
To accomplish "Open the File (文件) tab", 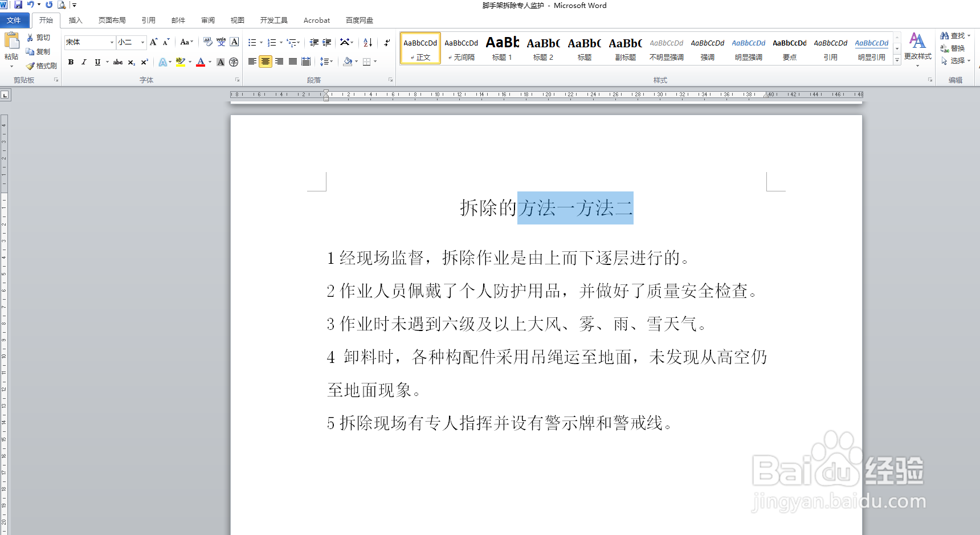I will (x=14, y=21).
